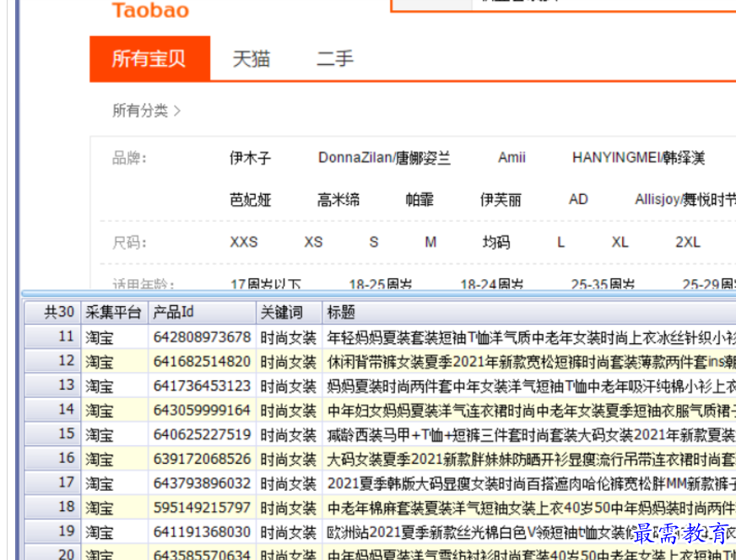The height and width of the screenshot is (560, 736).
Task: Click product Id 641736453123
Action: point(203,386)
